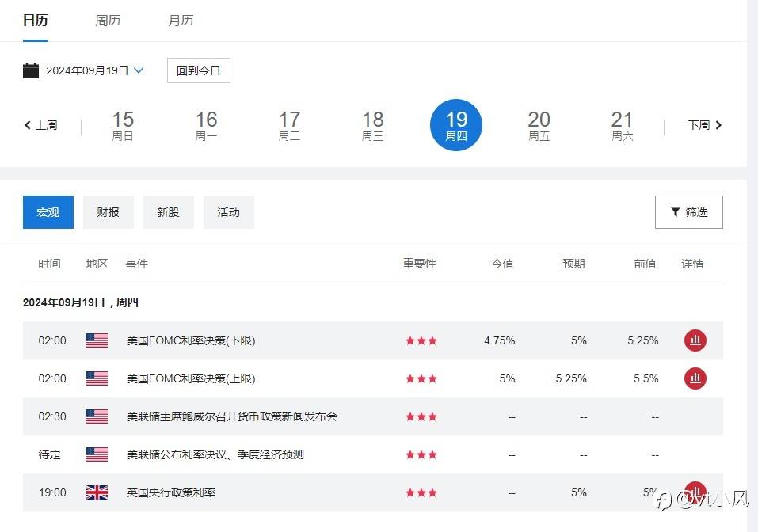Click the UK flag for Bank of England row

pos(97,492)
